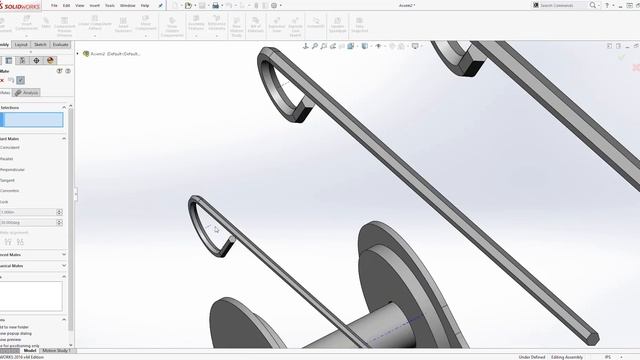Open the DimXpertManager panel tab
Screen dimensions: 640x360
[36, 60]
